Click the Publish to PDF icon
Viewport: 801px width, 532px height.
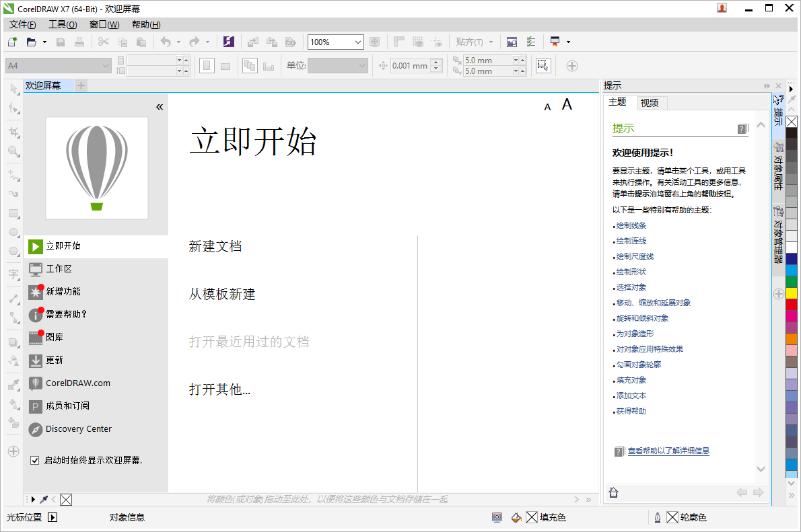point(291,42)
